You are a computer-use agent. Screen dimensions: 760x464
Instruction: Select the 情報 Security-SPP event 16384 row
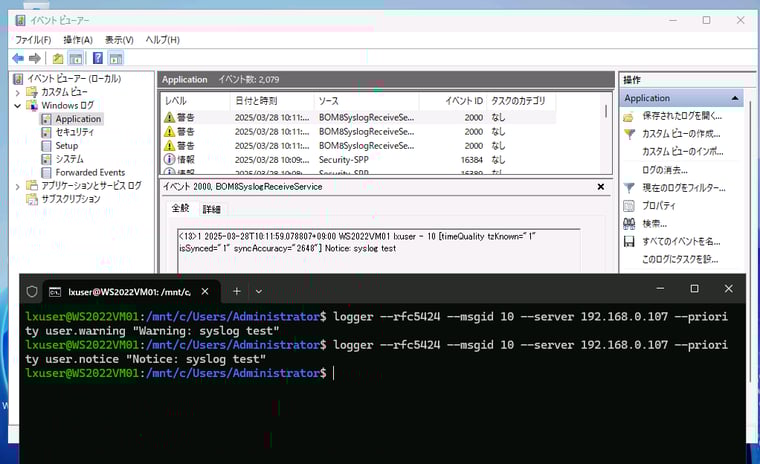359,160
